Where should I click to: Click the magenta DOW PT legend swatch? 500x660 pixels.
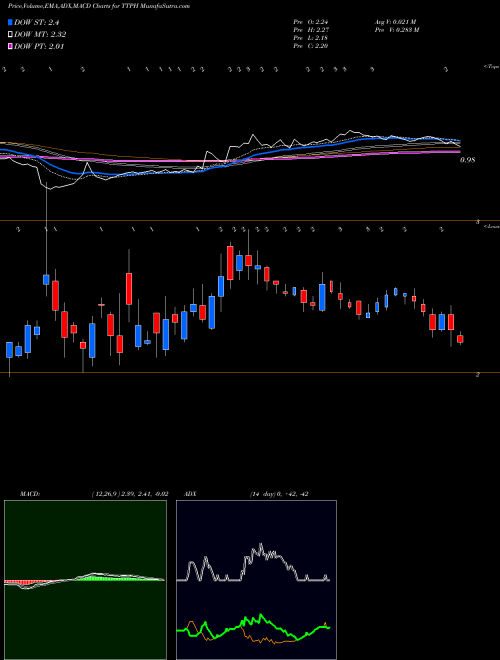tap(11, 46)
